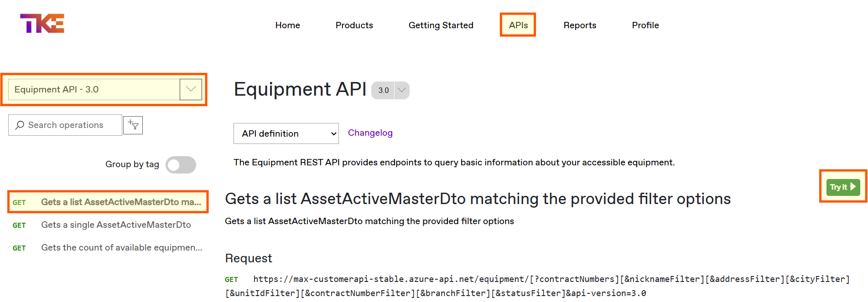Expand the 3.0 version dropdown beside the title
Viewport: 868px width, 302px height.
pos(401,90)
